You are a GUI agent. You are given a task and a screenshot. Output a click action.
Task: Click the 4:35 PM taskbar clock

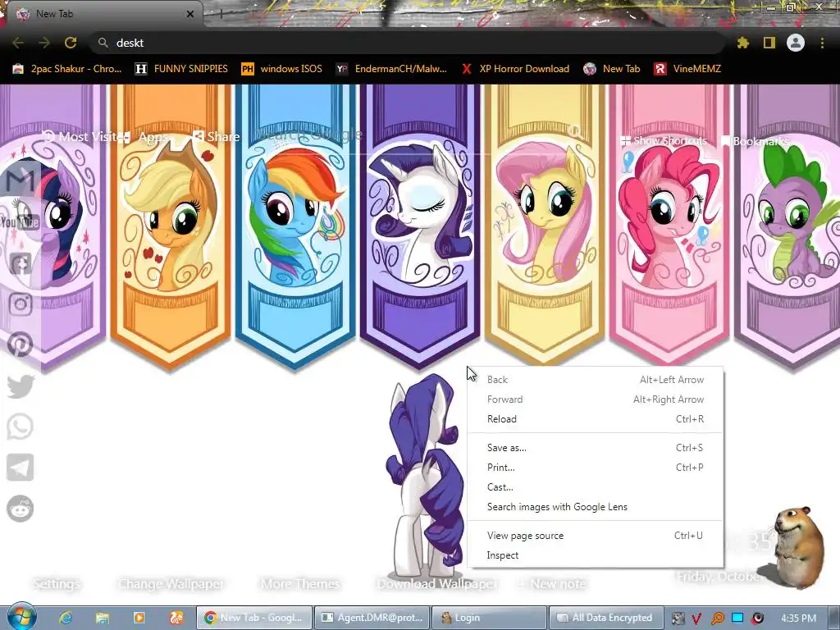(x=798, y=619)
